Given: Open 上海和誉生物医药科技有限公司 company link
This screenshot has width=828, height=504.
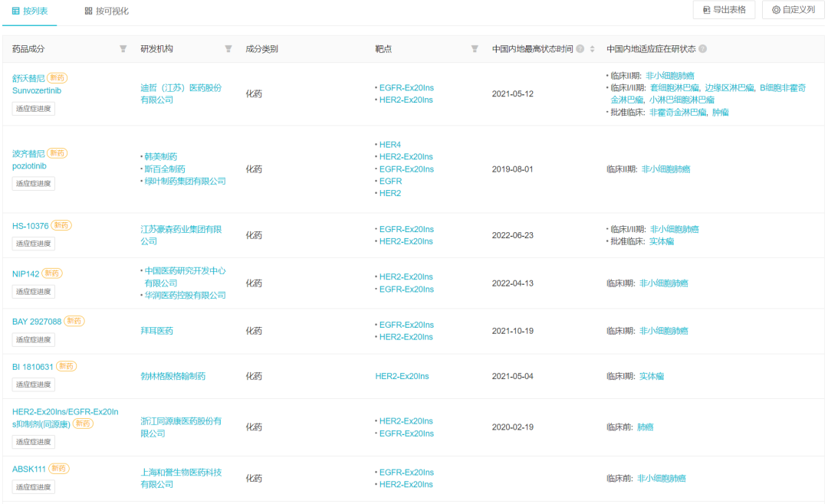Looking at the screenshot, I should (x=181, y=478).
